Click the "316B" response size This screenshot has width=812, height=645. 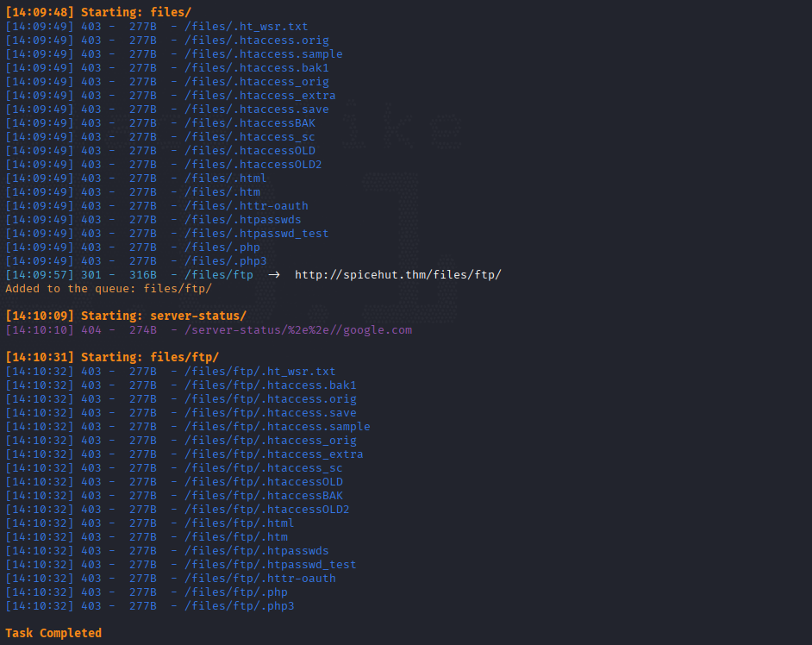point(143,275)
